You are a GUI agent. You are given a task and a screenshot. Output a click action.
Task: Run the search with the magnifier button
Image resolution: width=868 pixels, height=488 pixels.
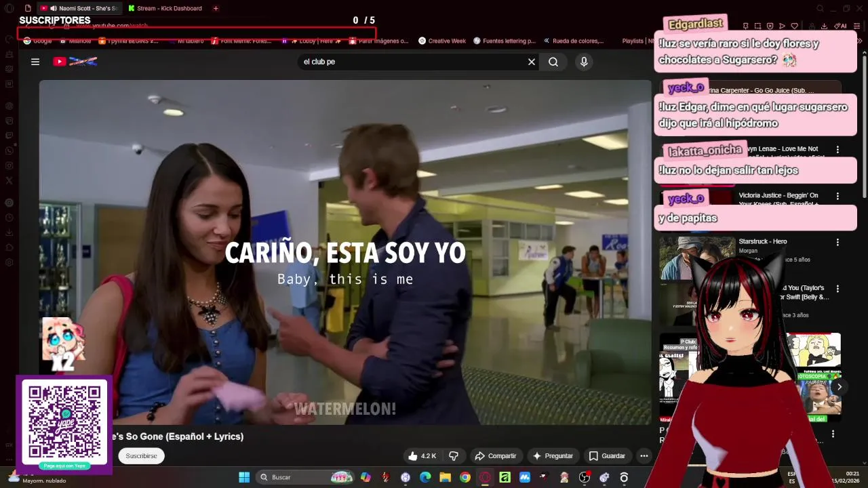coord(553,62)
